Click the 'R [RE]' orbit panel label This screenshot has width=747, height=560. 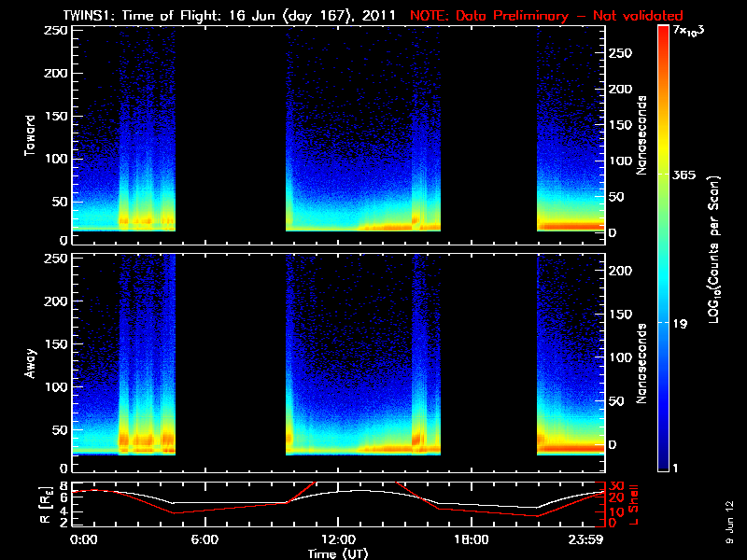pos(33,504)
